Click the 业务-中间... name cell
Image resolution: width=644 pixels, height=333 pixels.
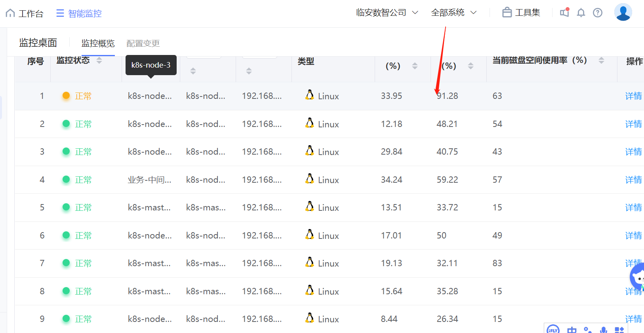click(x=149, y=180)
